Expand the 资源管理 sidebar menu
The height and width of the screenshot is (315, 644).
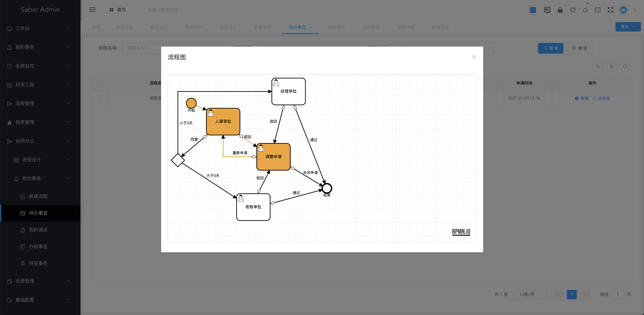(x=40, y=281)
